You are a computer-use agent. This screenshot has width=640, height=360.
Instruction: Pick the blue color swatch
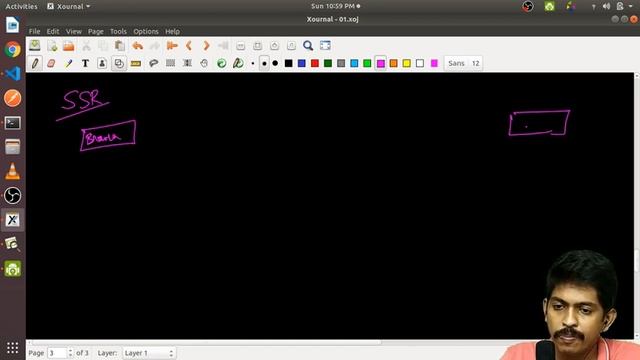(x=302, y=63)
